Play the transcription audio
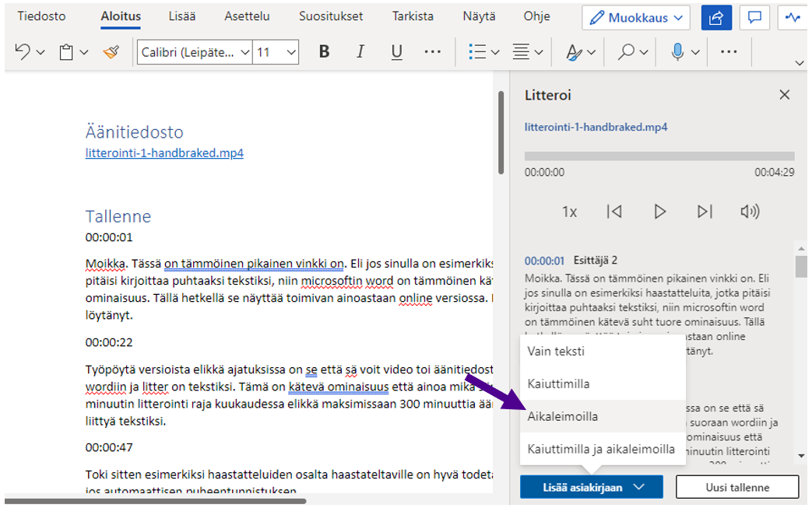Viewport: 812px width, 508px height. point(660,212)
